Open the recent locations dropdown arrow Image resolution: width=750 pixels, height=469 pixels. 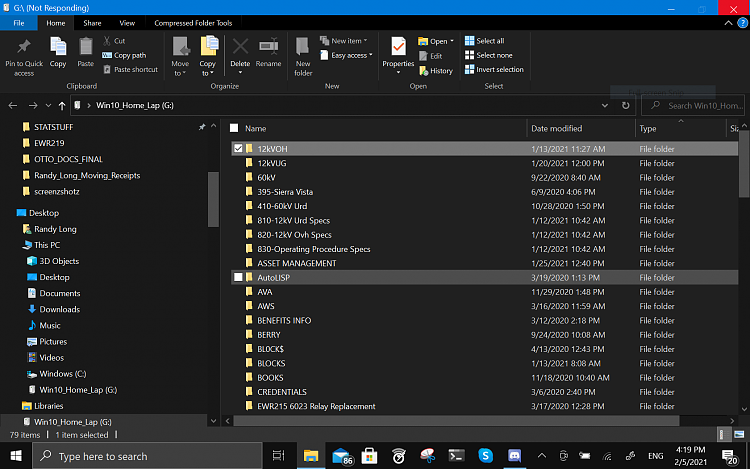point(48,106)
